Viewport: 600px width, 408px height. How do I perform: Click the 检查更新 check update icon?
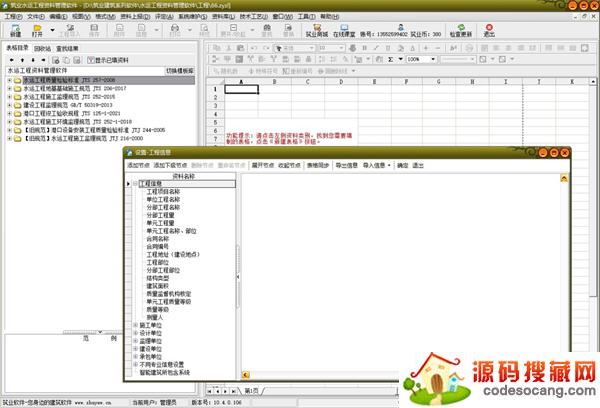[461, 30]
